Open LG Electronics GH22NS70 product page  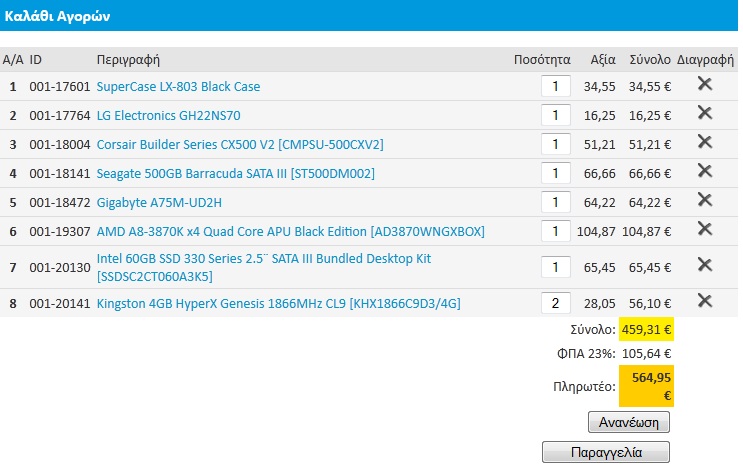168,116
